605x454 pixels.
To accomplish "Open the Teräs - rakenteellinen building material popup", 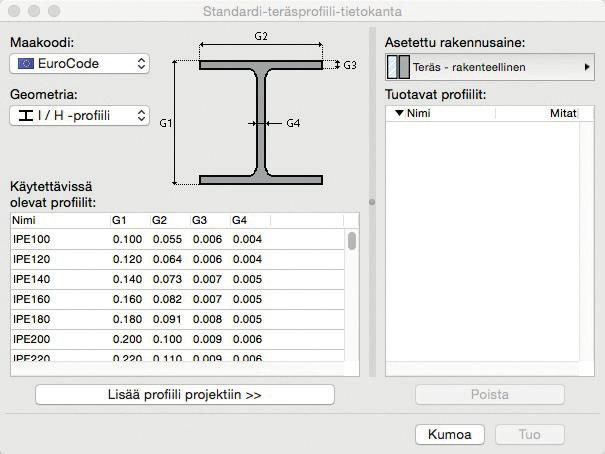I will click(490, 67).
